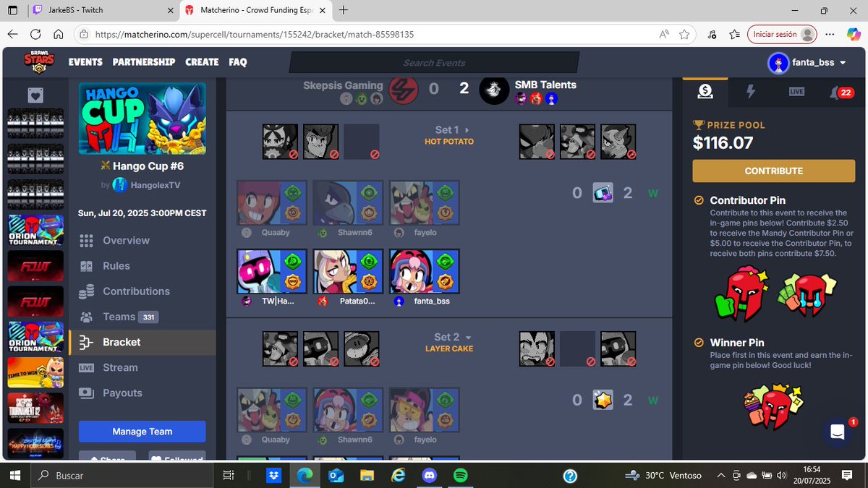Click the Manage Team button
Screen dimensions: 868x488
142,432
